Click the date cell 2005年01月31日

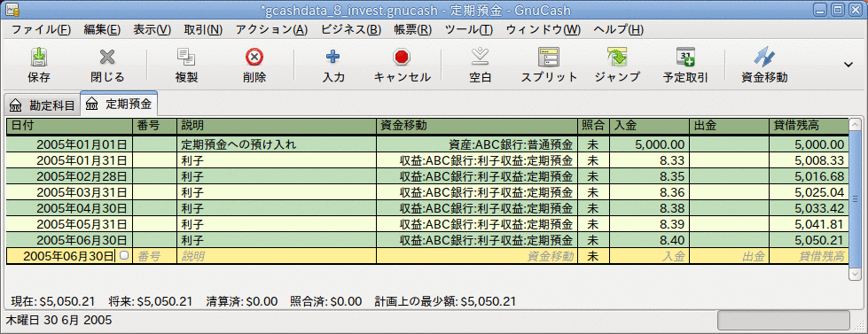click(x=69, y=161)
